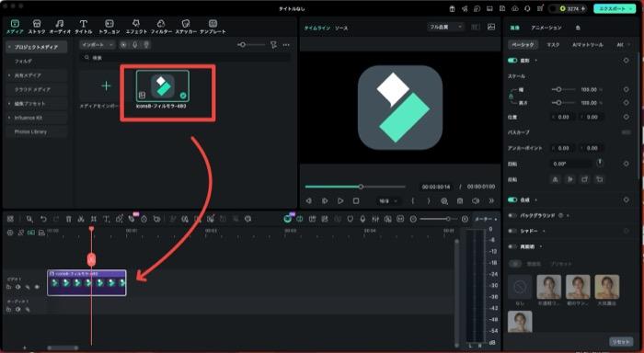Switch preview to ソース source tab
Image resolution: width=644 pixels, height=353 pixels.
point(341,28)
